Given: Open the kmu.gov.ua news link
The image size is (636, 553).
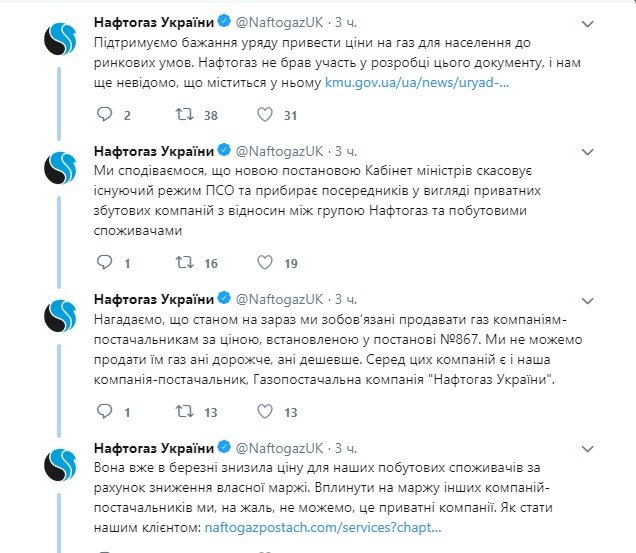Looking at the screenshot, I should 417,84.
